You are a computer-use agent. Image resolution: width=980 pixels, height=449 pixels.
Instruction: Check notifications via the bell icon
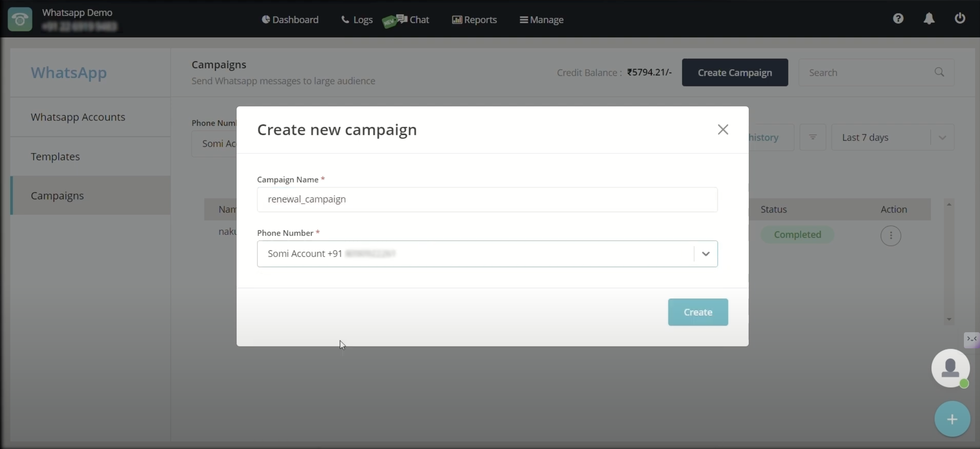coord(929,19)
